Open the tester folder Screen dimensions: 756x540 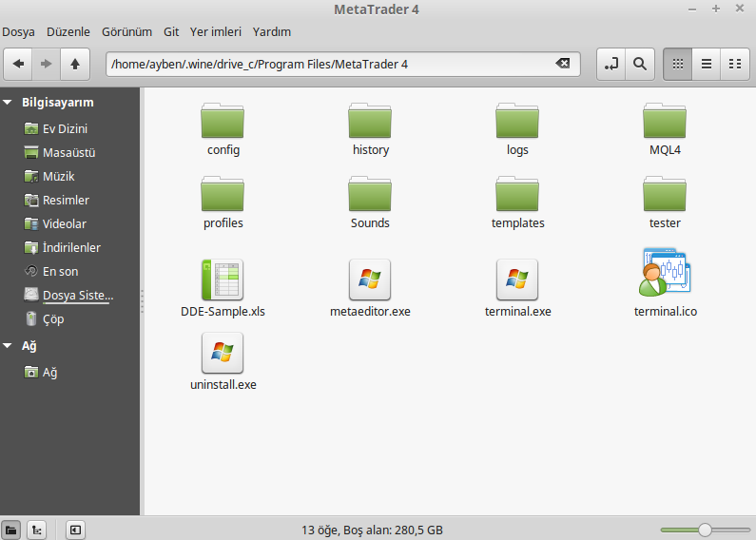[665, 203]
